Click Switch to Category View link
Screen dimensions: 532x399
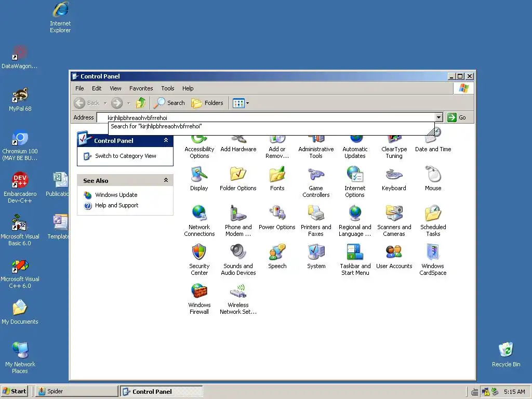(126, 156)
